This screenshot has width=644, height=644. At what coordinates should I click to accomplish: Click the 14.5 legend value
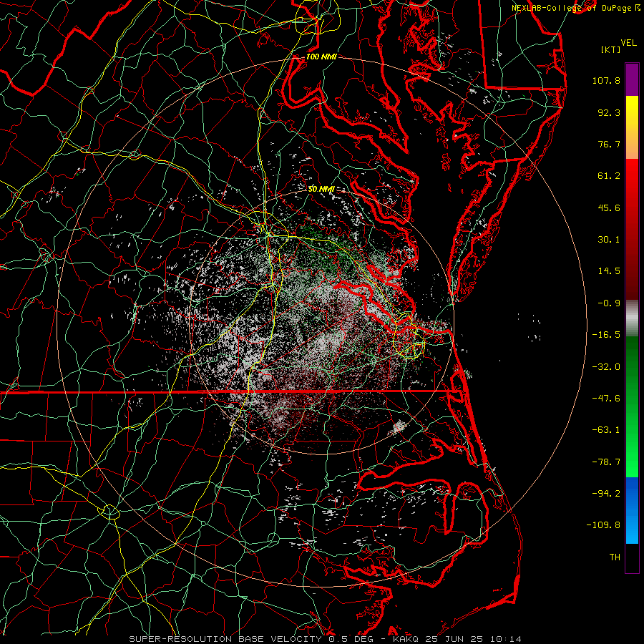click(609, 271)
